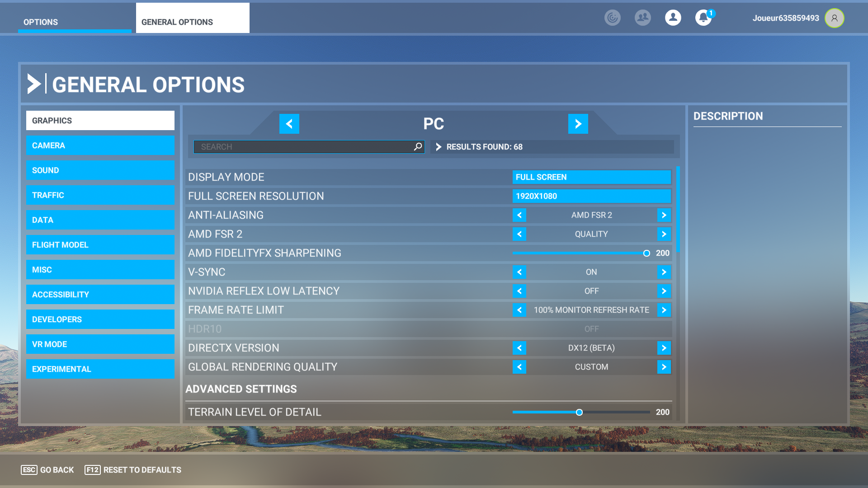
Task: Toggle NVIDIA Reflex Low Latency with its right arrow
Action: 664,291
